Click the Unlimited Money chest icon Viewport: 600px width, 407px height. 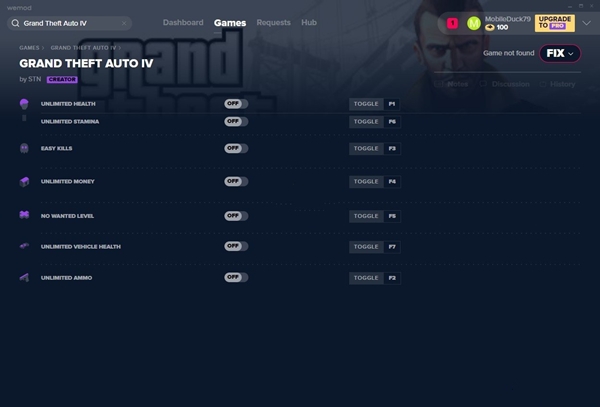tap(24, 182)
